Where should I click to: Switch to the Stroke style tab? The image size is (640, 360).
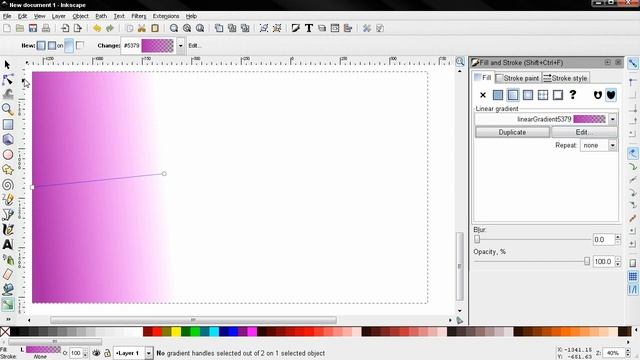[x=565, y=78]
